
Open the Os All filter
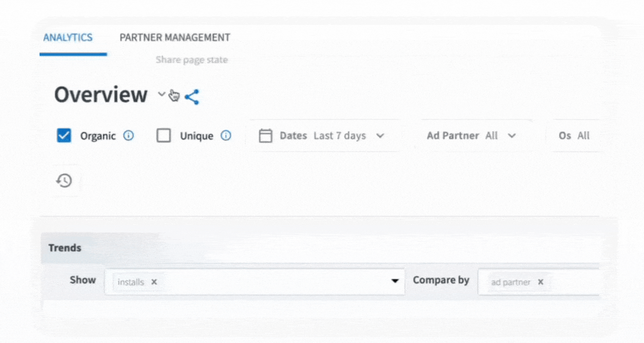point(574,136)
